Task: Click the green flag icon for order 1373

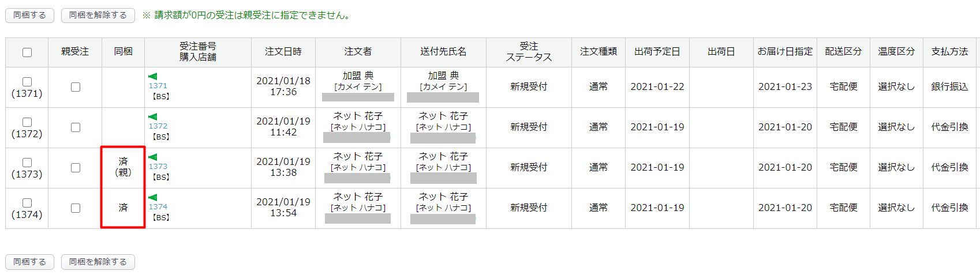Action: (x=153, y=157)
